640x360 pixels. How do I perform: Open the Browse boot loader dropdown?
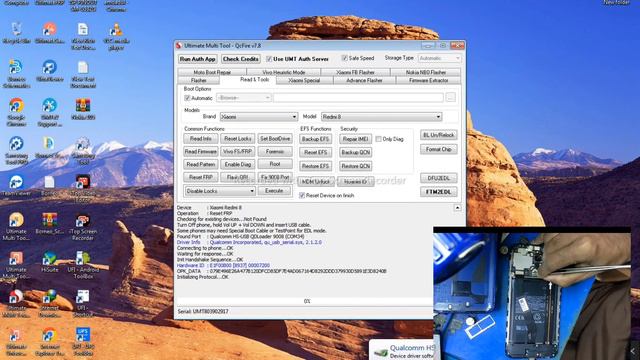(244, 98)
